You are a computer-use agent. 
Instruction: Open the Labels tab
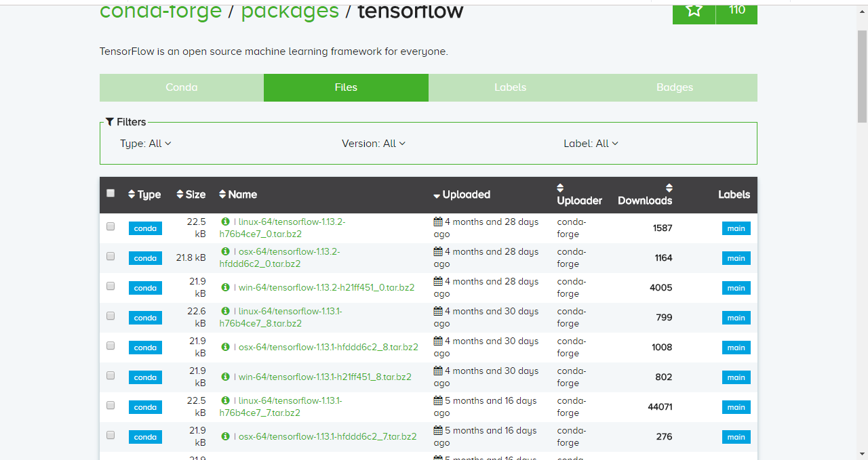511,87
